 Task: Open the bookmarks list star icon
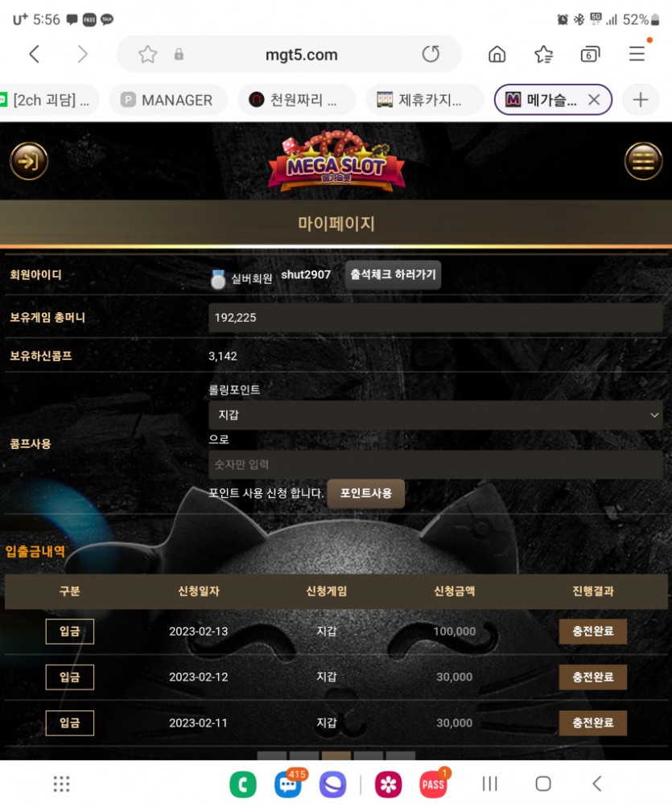(x=544, y=54)
